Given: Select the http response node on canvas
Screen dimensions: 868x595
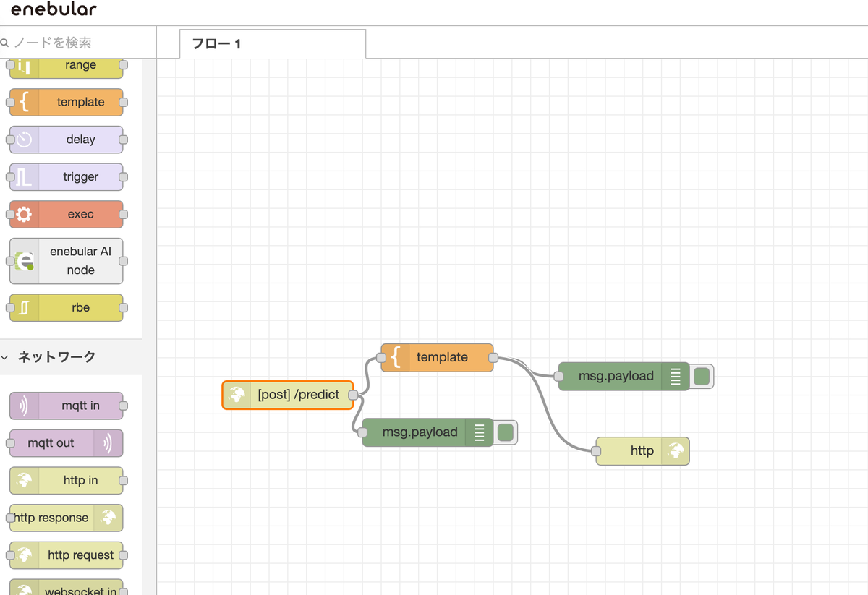Looking at the screenshot, I should tap(642, 451).
